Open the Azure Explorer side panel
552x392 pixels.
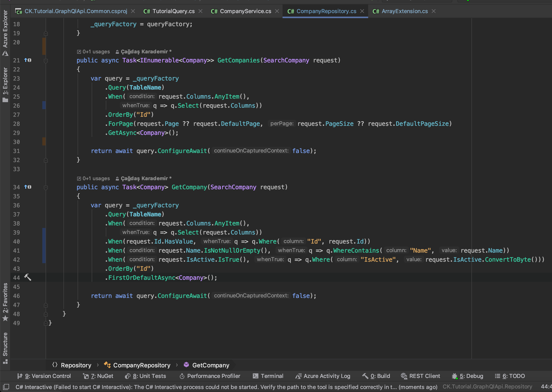pyautogui.click(x=5, y=32)
